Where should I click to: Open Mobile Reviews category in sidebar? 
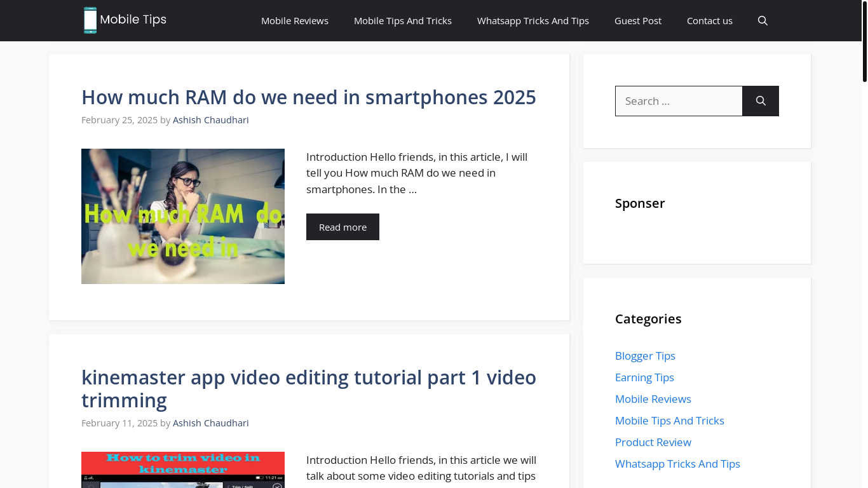coord(653,399)
